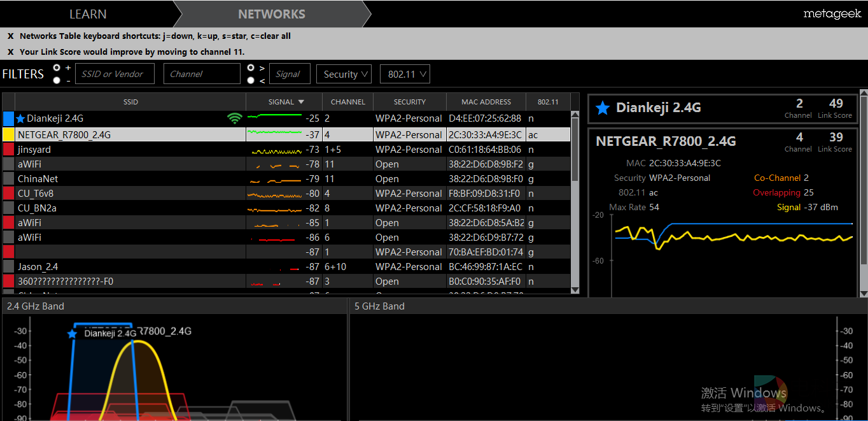Click the yellow color swatch for NETGEAR_R7800_2.4G
Image resolution: width=868 pixels, height=421 pixels.
[9, 135]
